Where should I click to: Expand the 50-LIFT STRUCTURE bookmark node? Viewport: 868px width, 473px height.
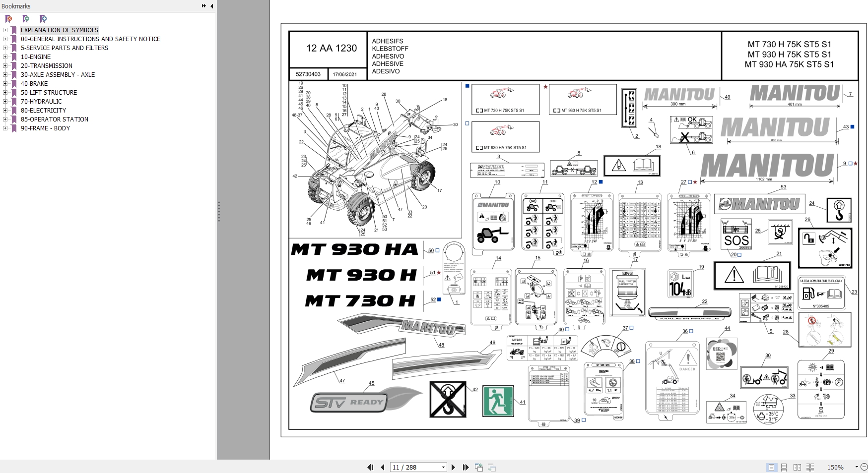(x=5, y=93)
